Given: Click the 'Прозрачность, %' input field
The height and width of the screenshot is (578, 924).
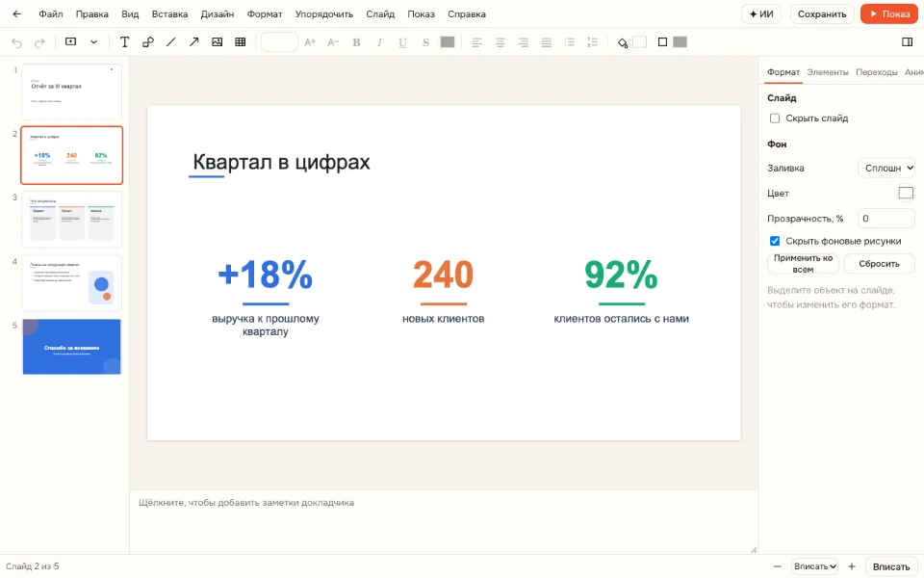Looking at the screenshot, I should pyautogui.click(x=885, y=219).
